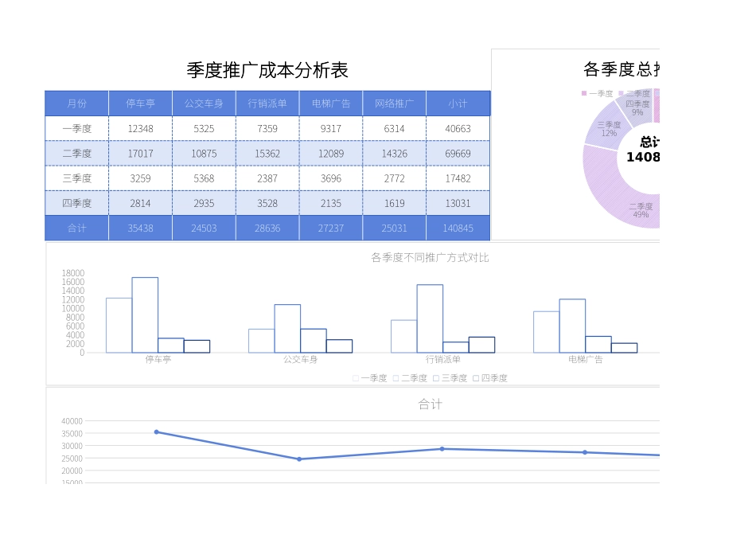
Task: Click the title 季度推广成本分析表
Action: pos(266,71)
